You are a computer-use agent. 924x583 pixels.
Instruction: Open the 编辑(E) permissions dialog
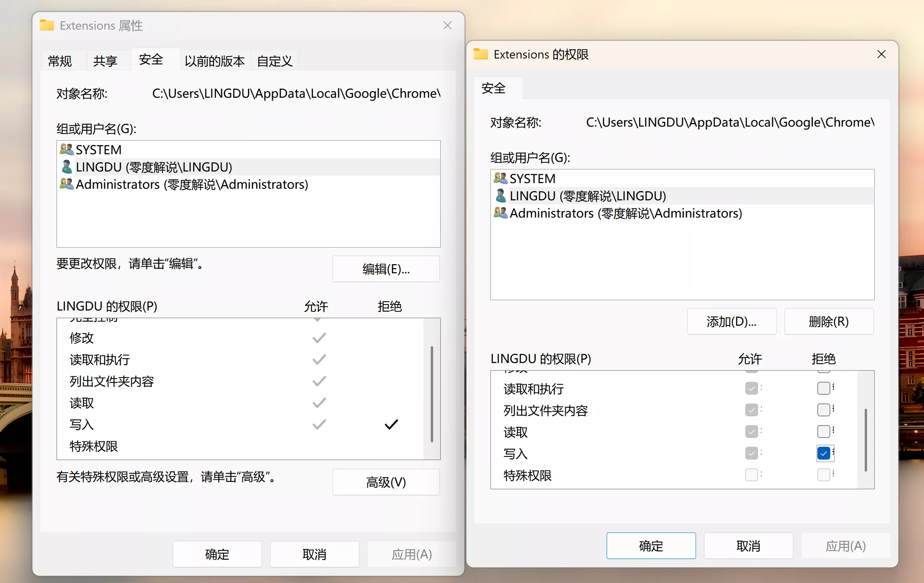385,269
